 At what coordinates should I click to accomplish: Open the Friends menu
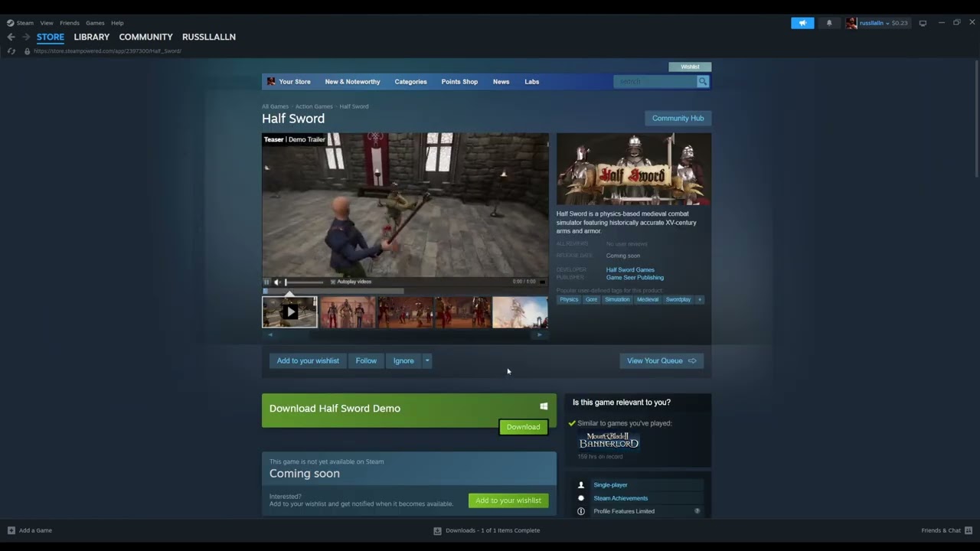click(70, 23)
